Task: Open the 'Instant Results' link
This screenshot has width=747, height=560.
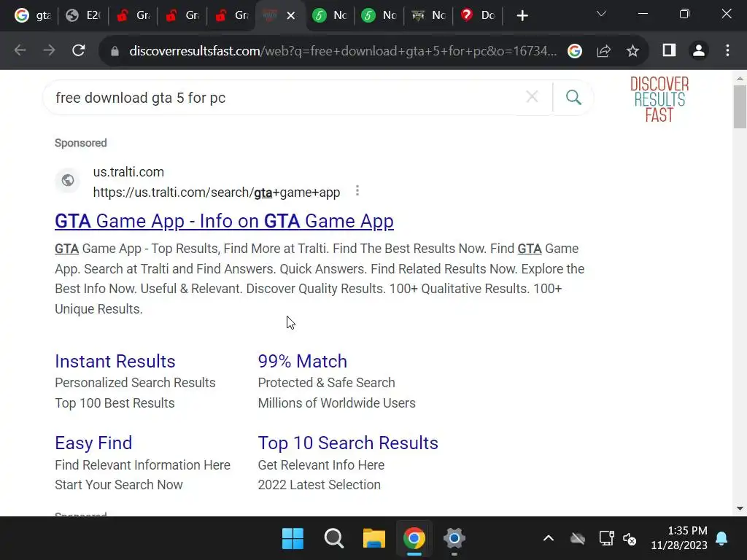Action: (x=115, y=361)
